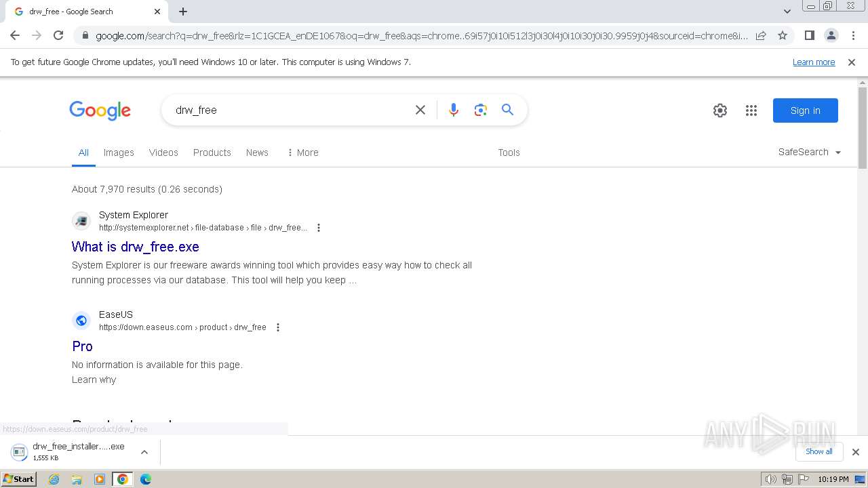This screenshot has width=868, height=488.
Task: Share this page via address bar icon
Action: [x=761, y=35]
